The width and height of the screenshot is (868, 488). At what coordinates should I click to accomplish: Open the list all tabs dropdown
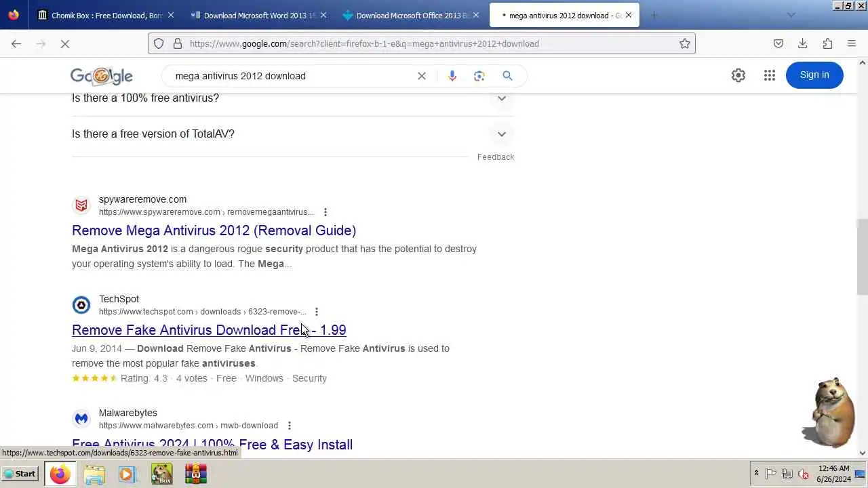coord(791,15)
